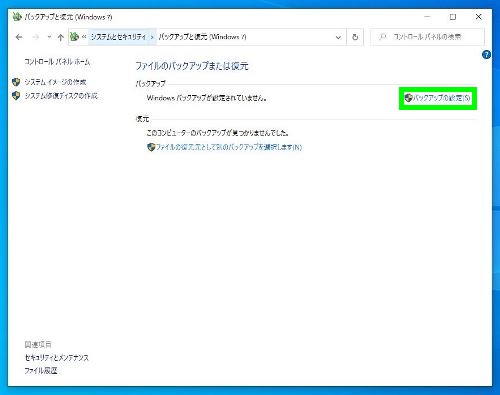Click the バックアップと復元 (Windows 7) breadcrumb
This screenshot has width=500, height=395.
[202, 37]
